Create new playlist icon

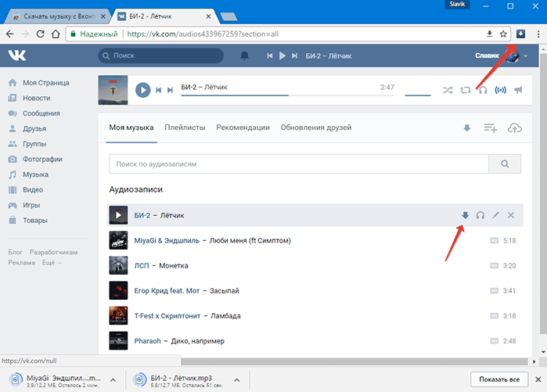pos(491,128)
